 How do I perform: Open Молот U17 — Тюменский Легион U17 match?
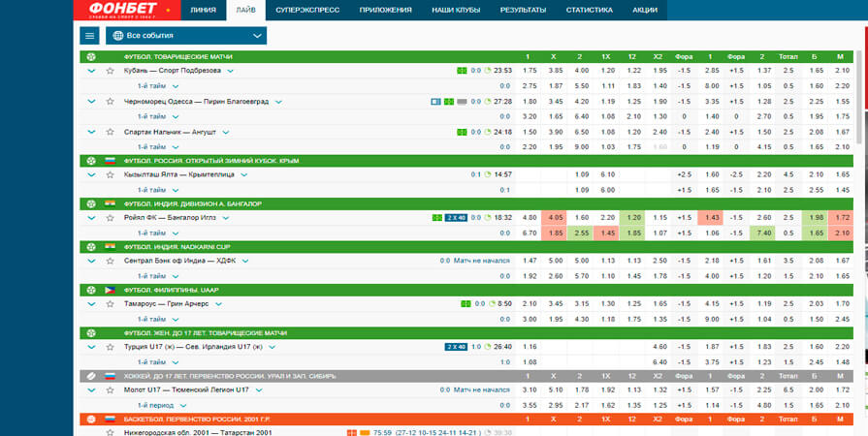pos(186,390)
